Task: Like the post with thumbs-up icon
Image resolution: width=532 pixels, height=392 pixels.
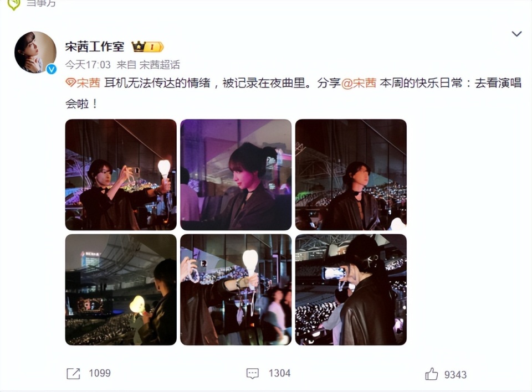Action: [432, 374]
